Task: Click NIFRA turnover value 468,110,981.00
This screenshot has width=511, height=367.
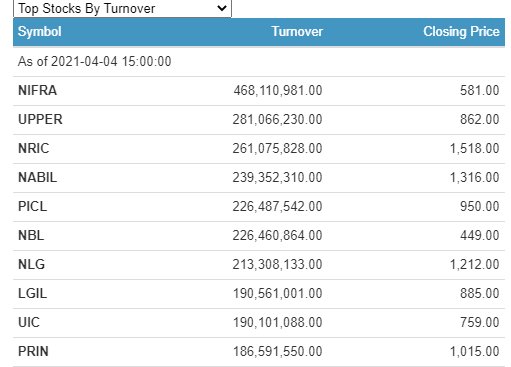Action: tap(278, 91)
